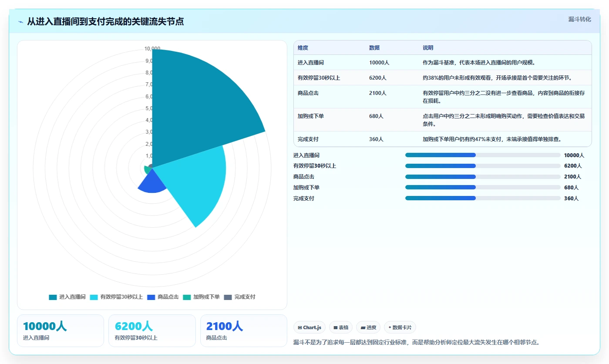Click the 有效停留30秒以上 progress bar

(x=483, y=166)
